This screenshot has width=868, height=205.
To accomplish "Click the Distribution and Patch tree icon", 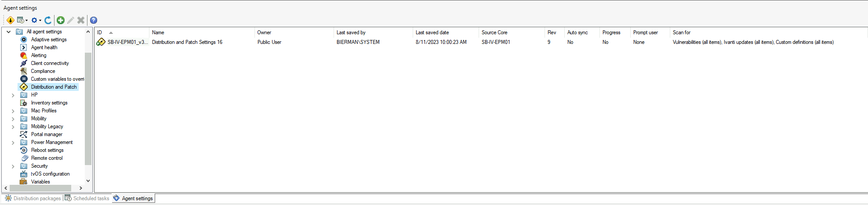I will (x=24, y=87).
